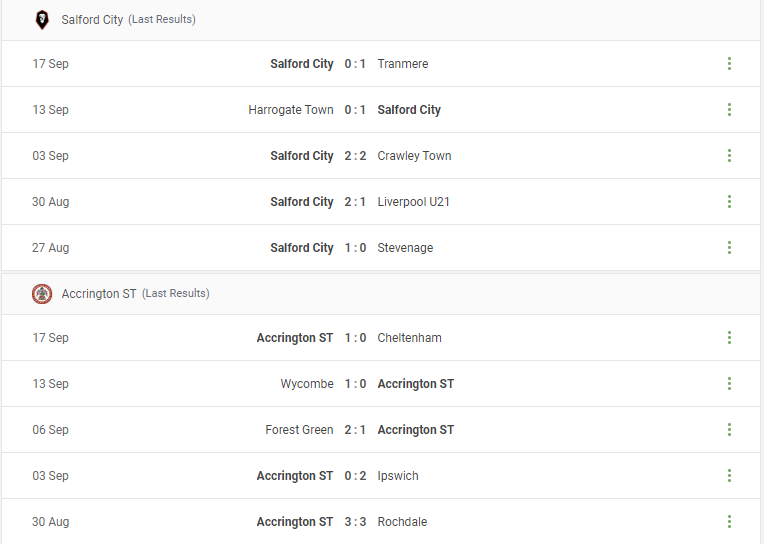Image resolution: width=764 pixels, height=544 pixels.
Task: Click the 03 Sep date in Ipswich row
Action: tap(51, 476)
